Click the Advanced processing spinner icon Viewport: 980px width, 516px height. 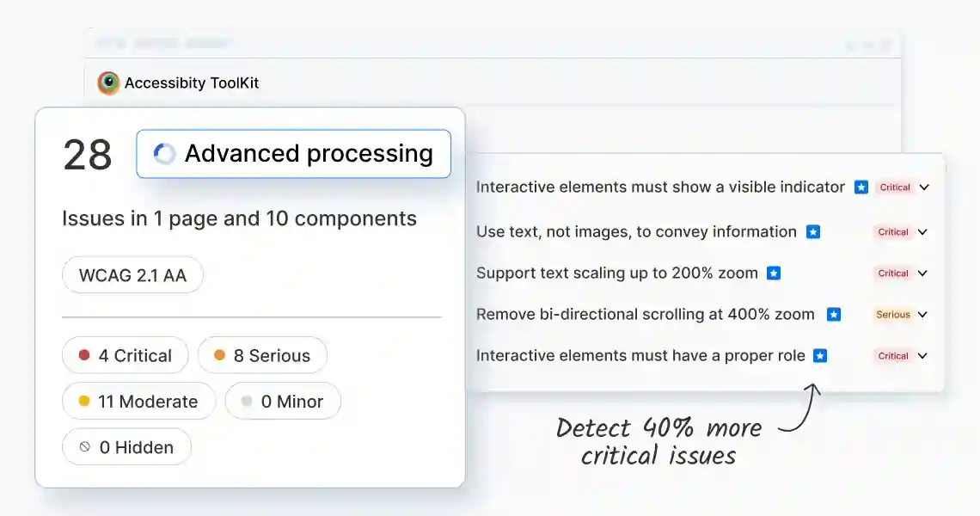[164, 154]
